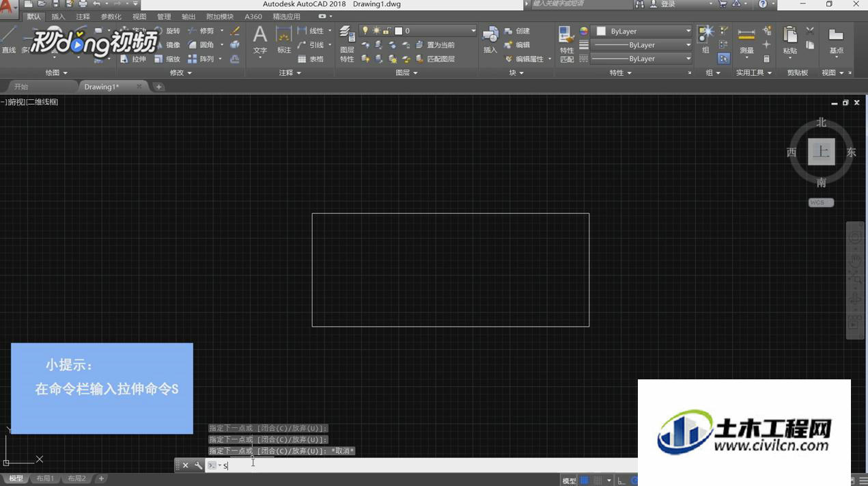Toggle the snap mode in status bar
Viewport: 868px width, 486px height.
[598, 481]
